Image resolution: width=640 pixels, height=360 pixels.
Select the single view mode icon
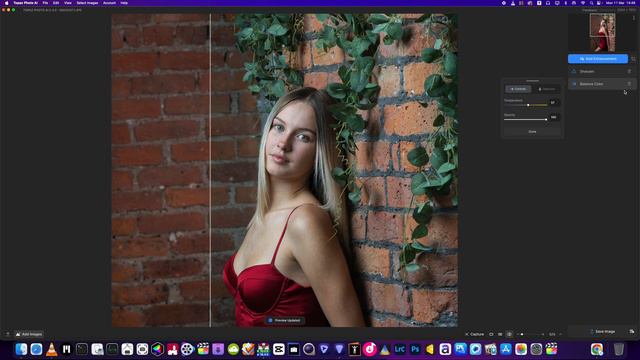pos(491,334)
